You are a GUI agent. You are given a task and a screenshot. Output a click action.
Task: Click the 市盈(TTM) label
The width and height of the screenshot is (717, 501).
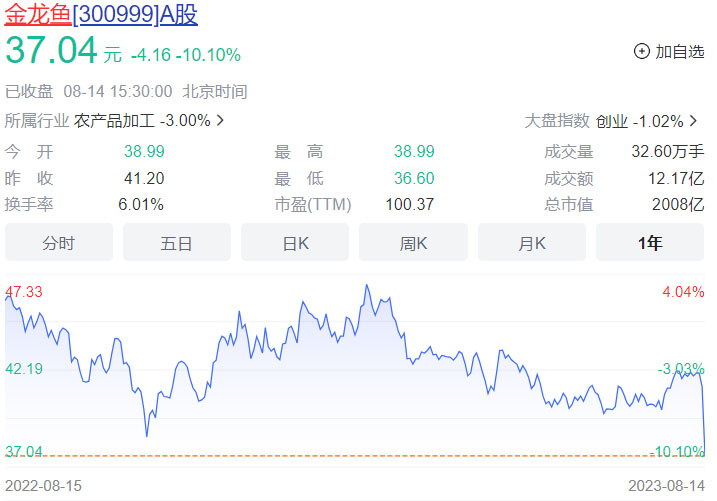(313, 204)
